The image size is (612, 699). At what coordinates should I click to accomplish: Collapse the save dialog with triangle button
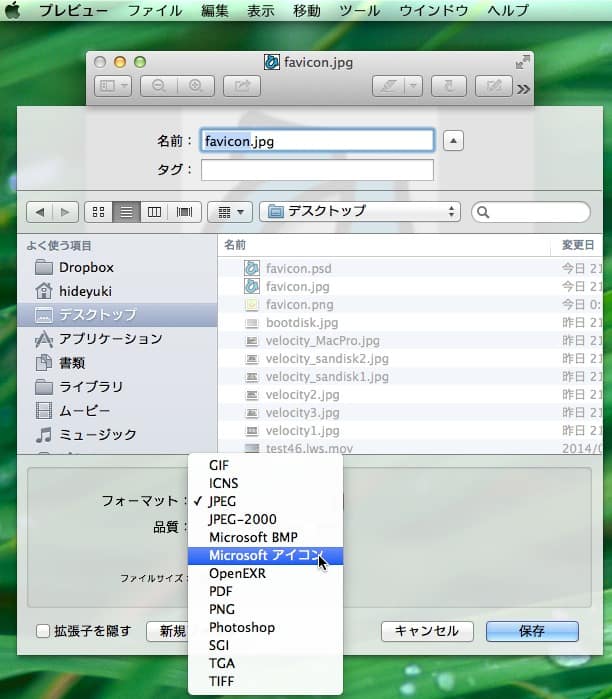(x=453, y=141)
